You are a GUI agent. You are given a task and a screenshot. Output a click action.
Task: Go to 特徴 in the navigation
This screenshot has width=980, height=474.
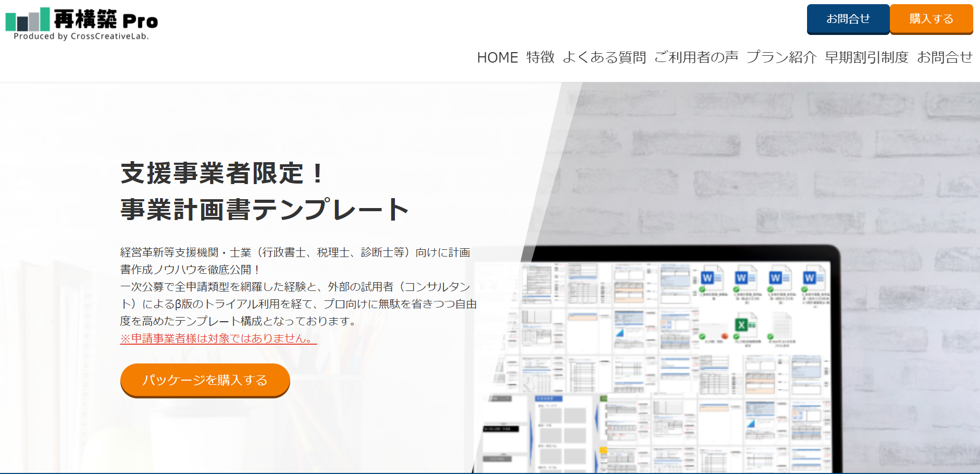pos(540,57)
